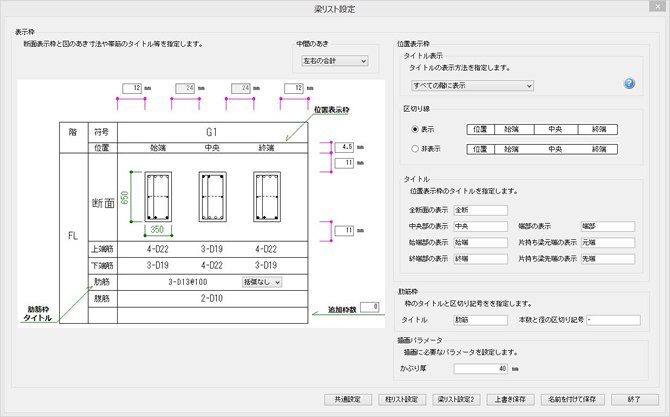Click the green 650 dimension in preview
The height and width of the screenshot is (417, 670).
[x=125, y=197]
